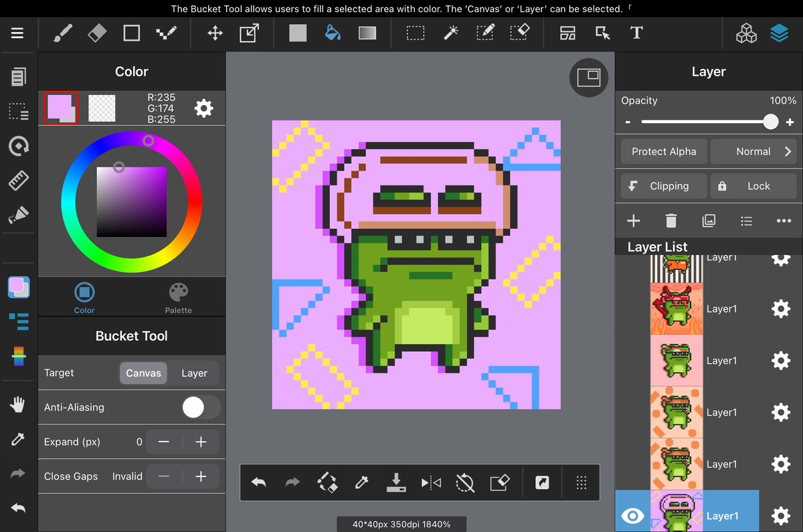Select the panel Divide tool
The width and height of the screenshot is (803, 532).
tap(568, 33)
